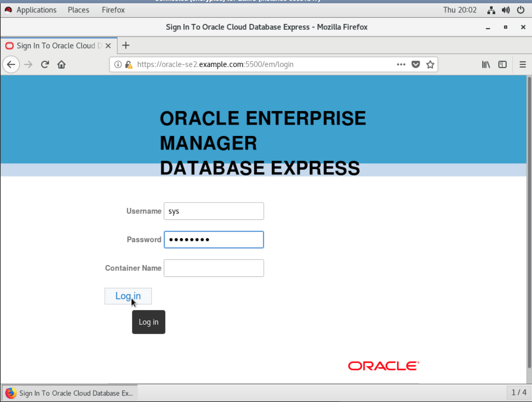Viewport: 532px width, 402px height.
Task: Toggle the sidebar view icon
Action: pos(502,65)
